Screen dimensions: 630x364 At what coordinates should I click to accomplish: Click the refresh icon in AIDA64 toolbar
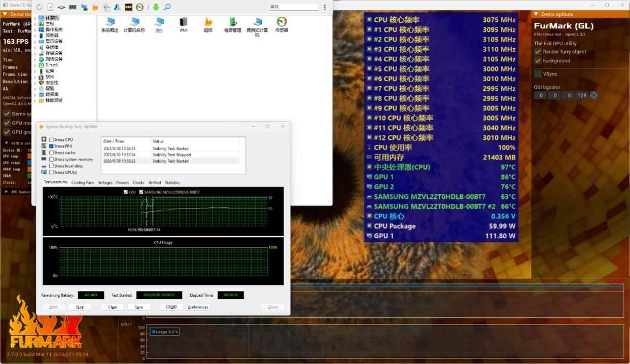pos(39,7)
